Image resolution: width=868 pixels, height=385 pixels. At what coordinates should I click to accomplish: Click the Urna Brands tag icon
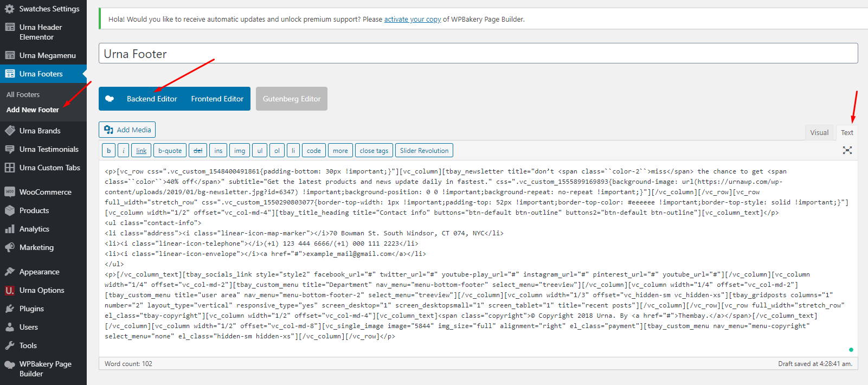click(x=10, y=131)
